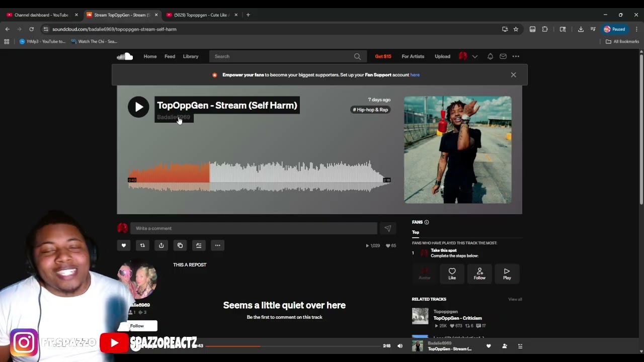Screen dimensions: 644x362
Task: Seek on the bottom player progress bar
Action: click(293, 346)
